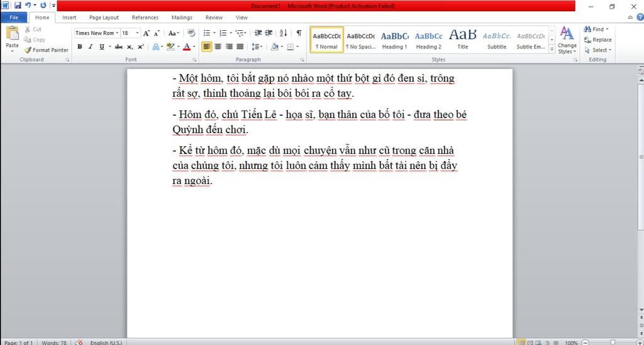This screenshot has width=644, height=345.
Task: Switch to the References tab
Action: click(x=145, y=18)
